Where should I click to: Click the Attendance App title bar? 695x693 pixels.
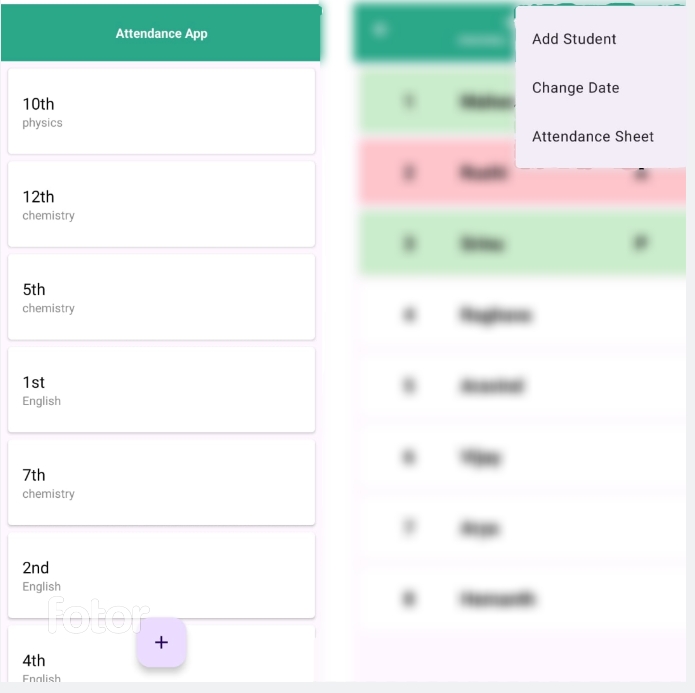(161, 33)
